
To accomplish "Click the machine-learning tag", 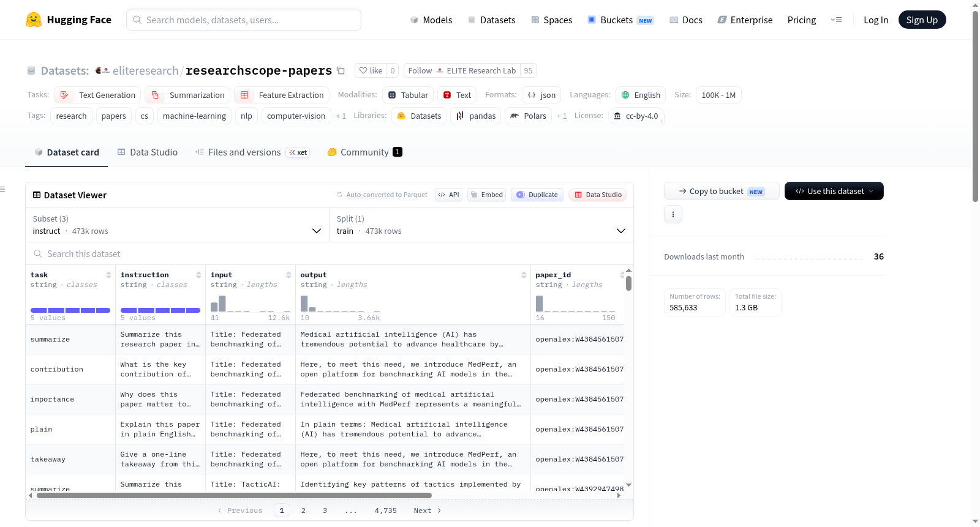I will [x=194, y=116].
